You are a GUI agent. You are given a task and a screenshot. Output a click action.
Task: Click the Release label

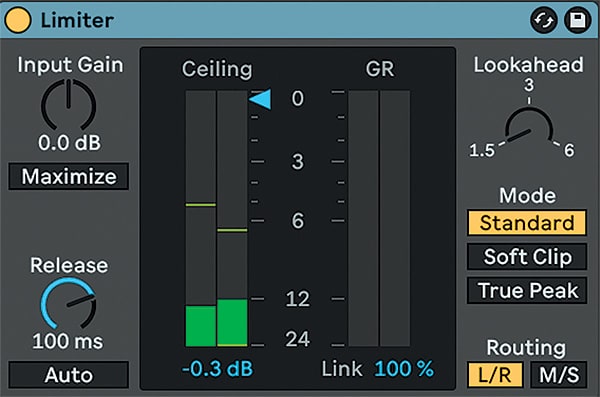pos(69,265)
